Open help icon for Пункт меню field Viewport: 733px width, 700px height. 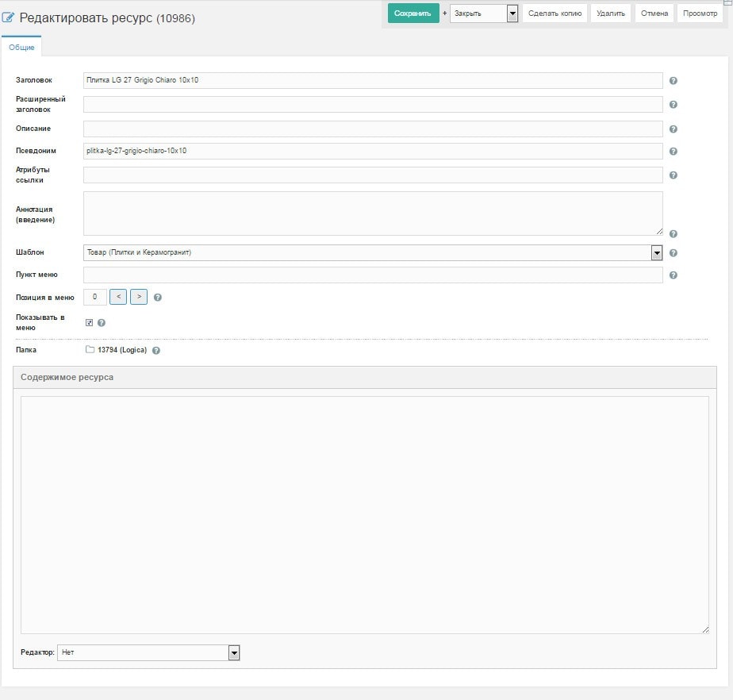674,275
